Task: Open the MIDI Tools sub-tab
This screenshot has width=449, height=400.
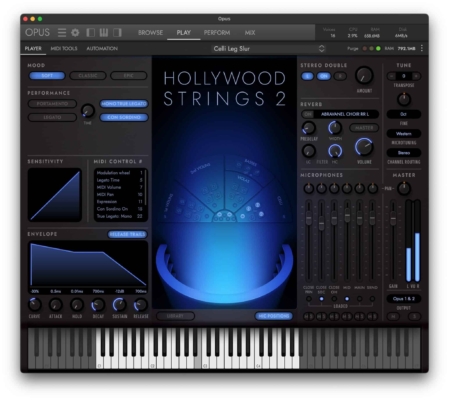Action: (64, 49)
